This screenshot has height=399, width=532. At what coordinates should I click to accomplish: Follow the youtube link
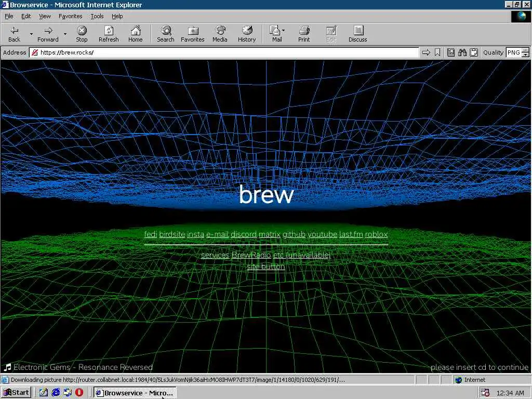click(x=322, y=234)
